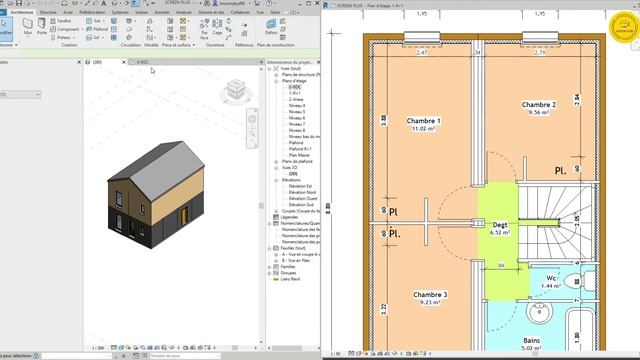640x360 pixels.
Task: Open the ViewCube in the 3D view
Action: 236,91
